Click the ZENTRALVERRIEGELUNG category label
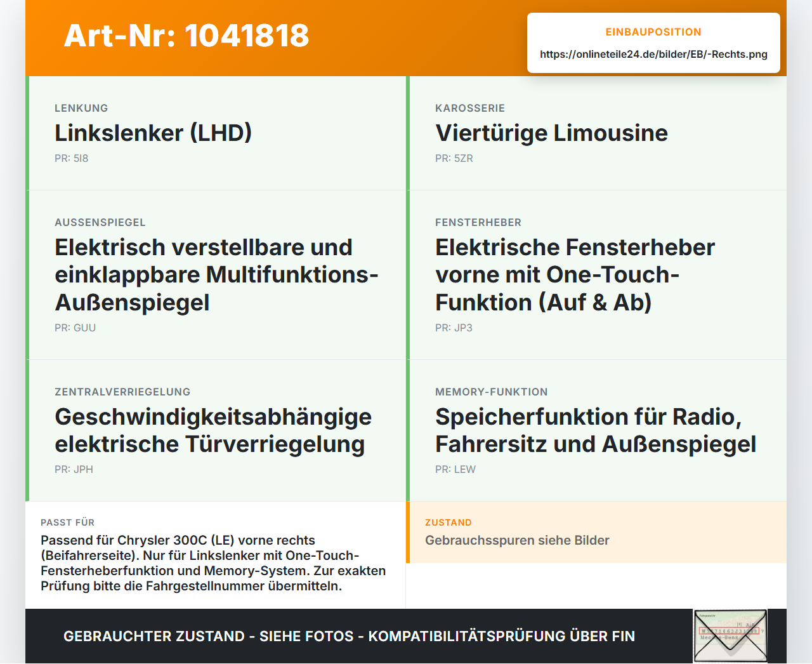The image size is (812, 664). tap(122, 392)
